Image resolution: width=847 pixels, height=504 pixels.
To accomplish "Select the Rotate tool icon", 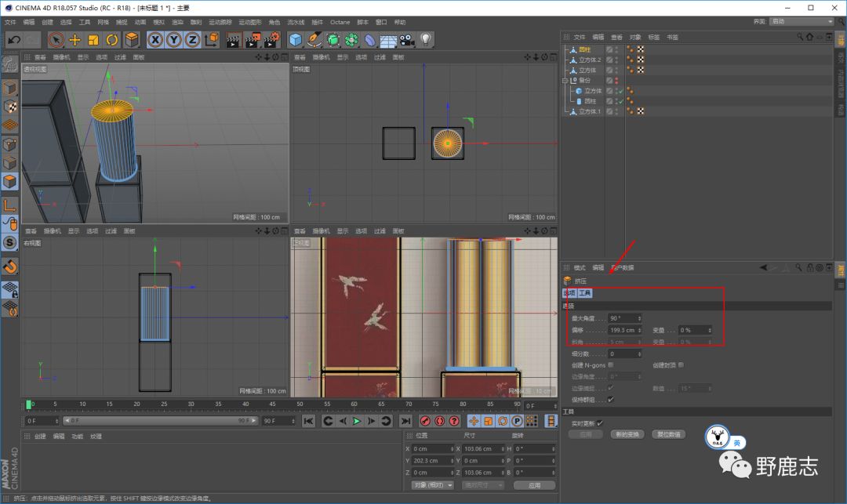I will (111, 39).
